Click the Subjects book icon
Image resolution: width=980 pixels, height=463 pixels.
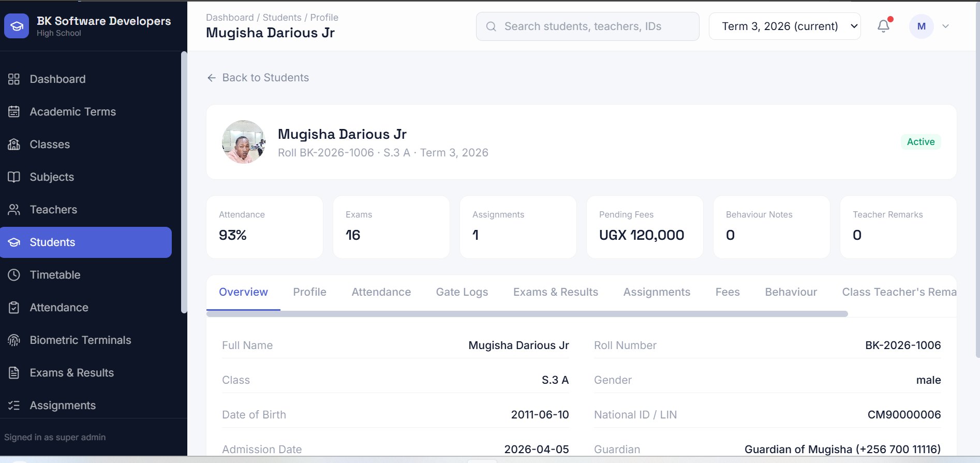tap(14, 177)
